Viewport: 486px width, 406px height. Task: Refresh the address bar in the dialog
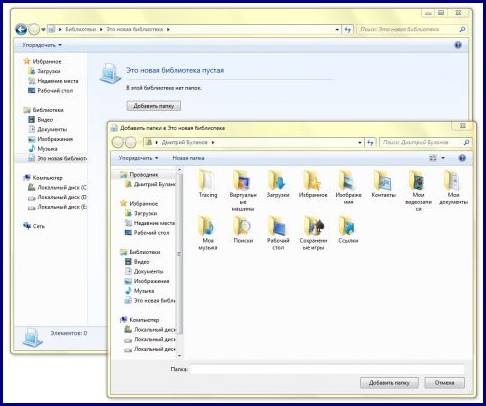point(370,143)
